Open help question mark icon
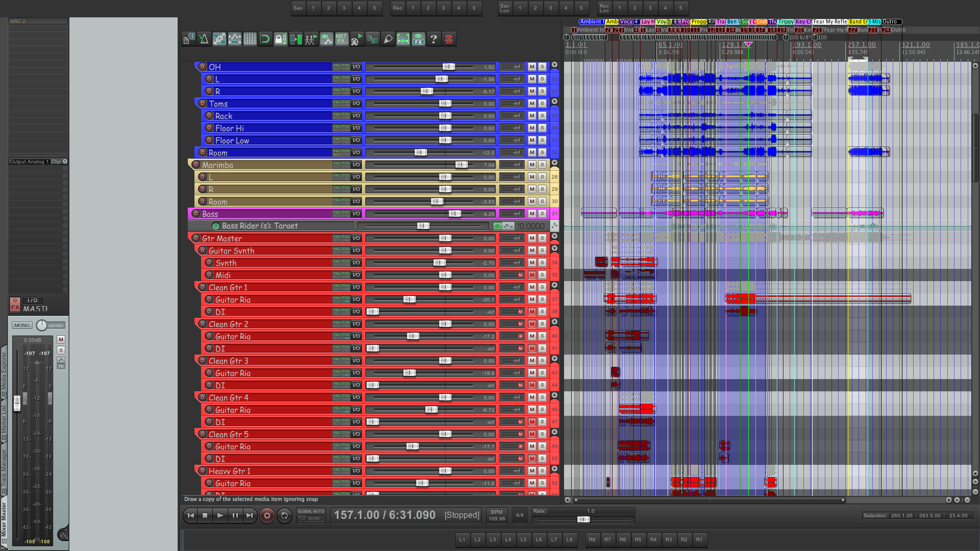 [433, 39]
